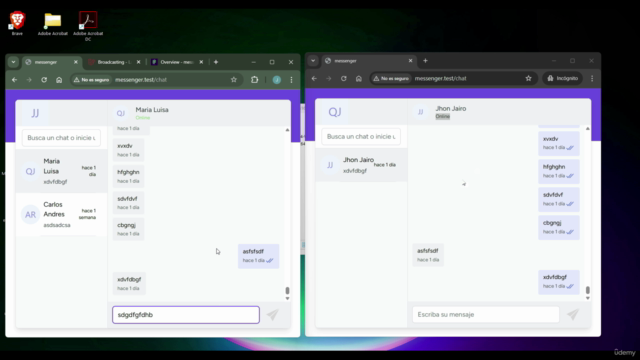Click 'sdvfdvf' message in right chat
The height and width of the screenshot is (360, 640).
(x=559, y=199)
